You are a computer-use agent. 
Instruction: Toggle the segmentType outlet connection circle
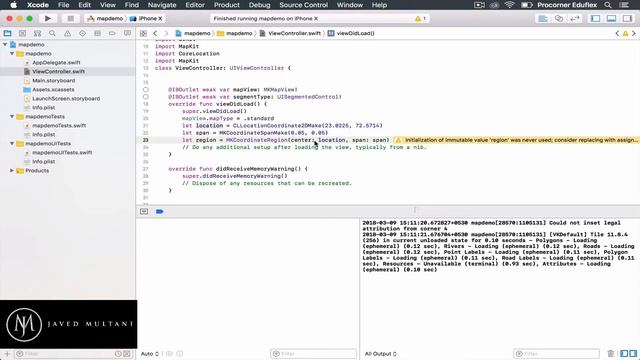point(146,97)
